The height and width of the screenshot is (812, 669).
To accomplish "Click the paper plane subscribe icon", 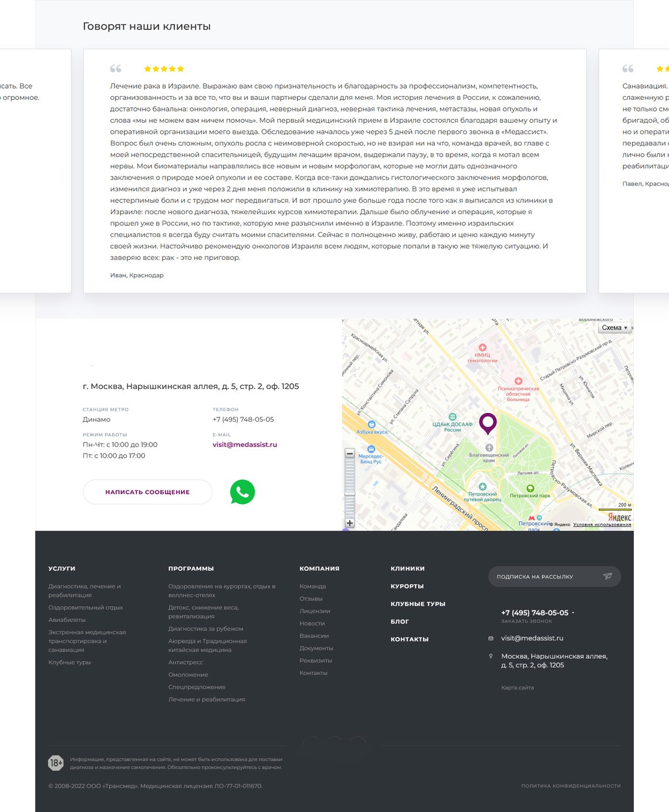I will coord(607,576).
